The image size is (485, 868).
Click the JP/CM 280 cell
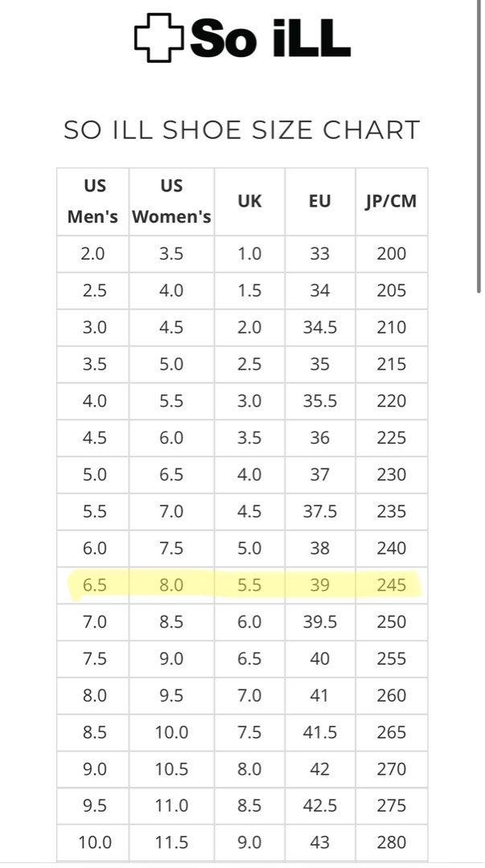click(392, 842)
